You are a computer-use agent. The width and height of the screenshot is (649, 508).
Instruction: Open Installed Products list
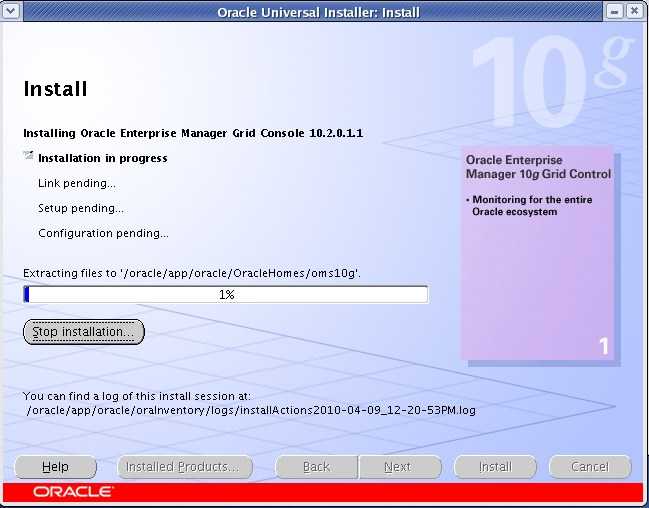pos(185,467)
